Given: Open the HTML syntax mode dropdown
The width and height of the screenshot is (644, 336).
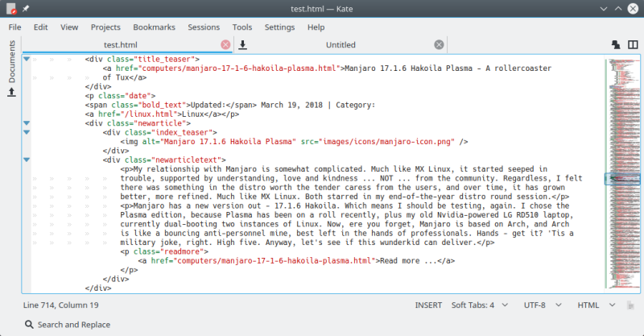Looking at the screenshot, I should [x=594, y=305].
